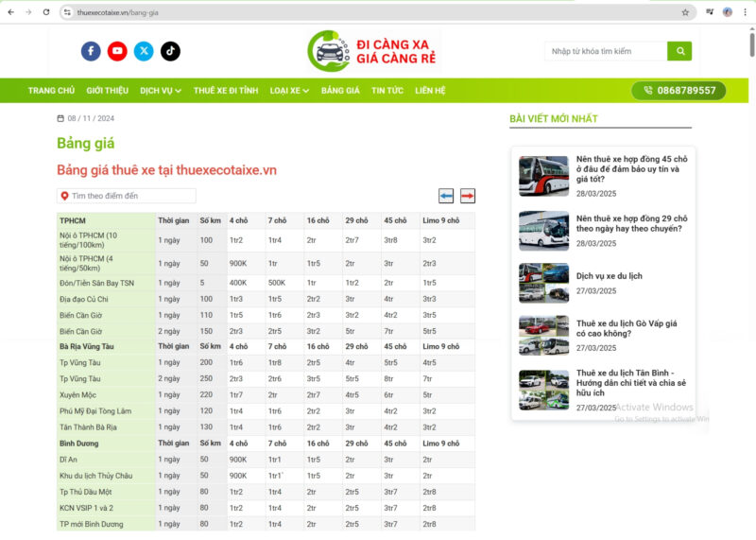Open the TikTok social icon

[170, 51]
